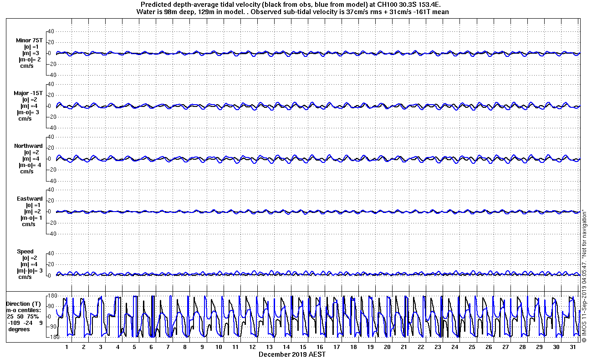Click the '180' label on the Direction axis

52,296
